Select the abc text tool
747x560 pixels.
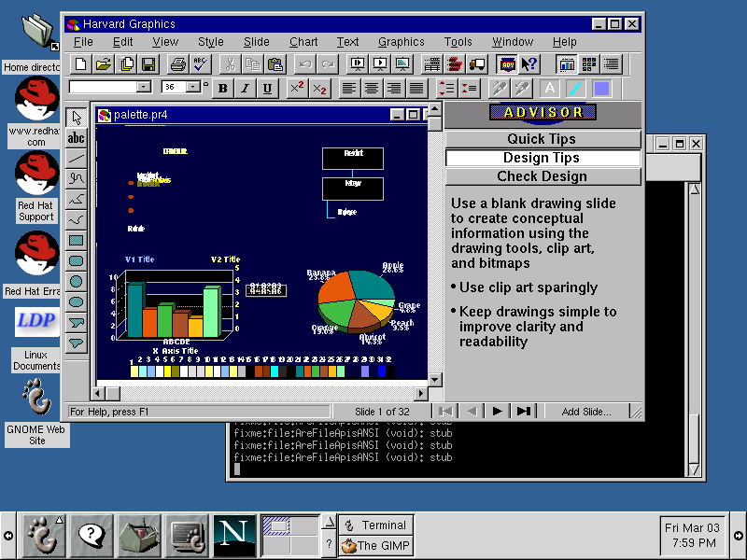[x=77, y=138]
